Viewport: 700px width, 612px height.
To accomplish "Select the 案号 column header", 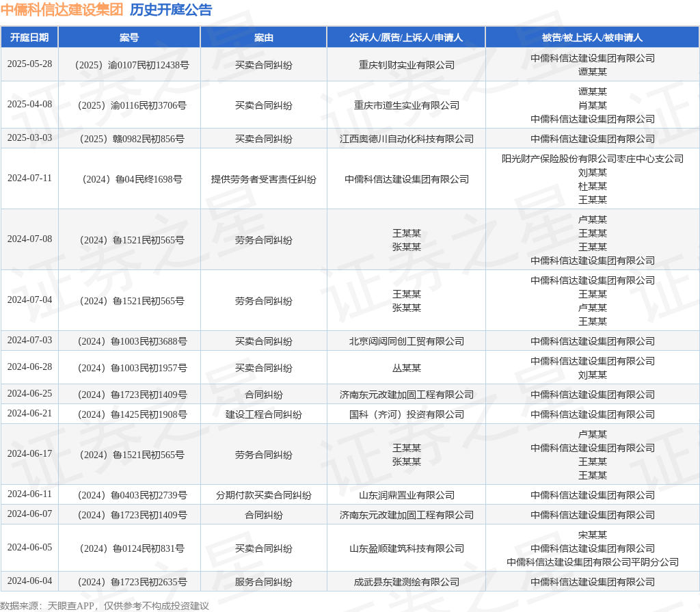I will (x=129, y=38).
